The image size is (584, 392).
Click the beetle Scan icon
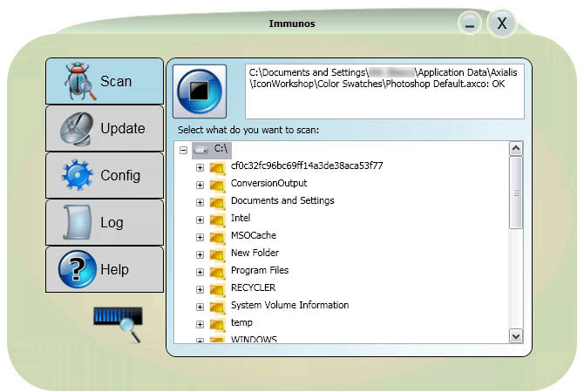79,81
